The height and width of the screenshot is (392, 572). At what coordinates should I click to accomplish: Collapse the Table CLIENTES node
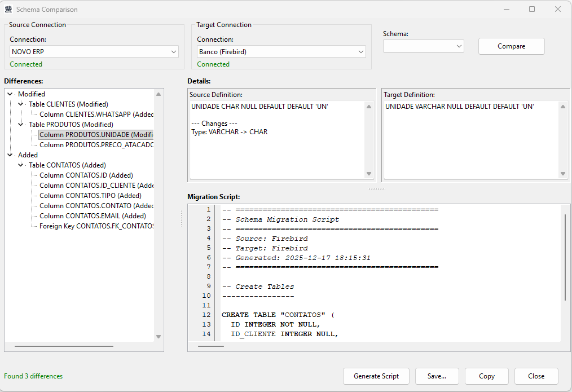(21, 104)
